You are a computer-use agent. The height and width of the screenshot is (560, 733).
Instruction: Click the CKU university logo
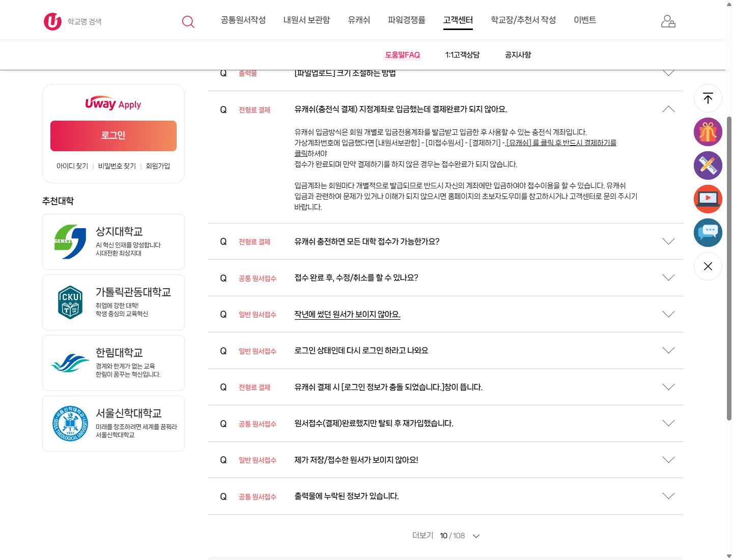pyautogui.click(x=70, y=302)
